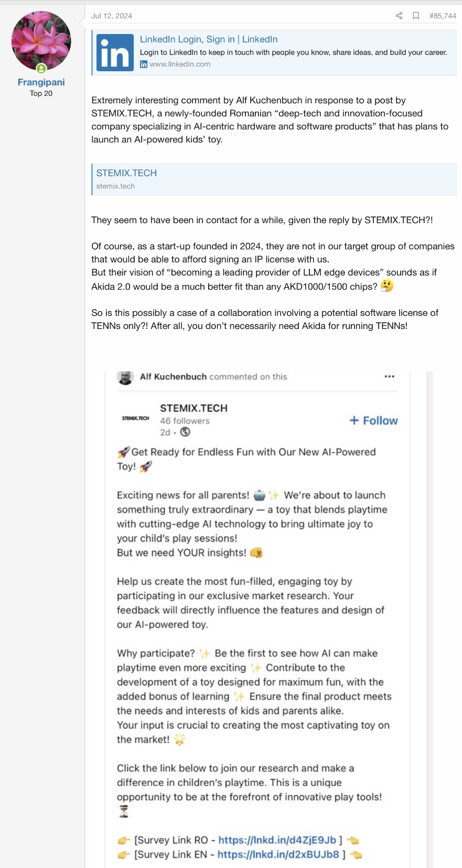Click the STEMIX.TECH name in LinkedIn post
The height and width of the screenshot is (868, 462).
[194, 408]
